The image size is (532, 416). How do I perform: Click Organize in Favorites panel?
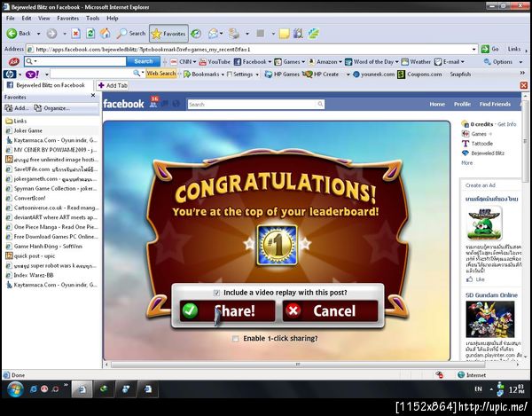(52, 108)
